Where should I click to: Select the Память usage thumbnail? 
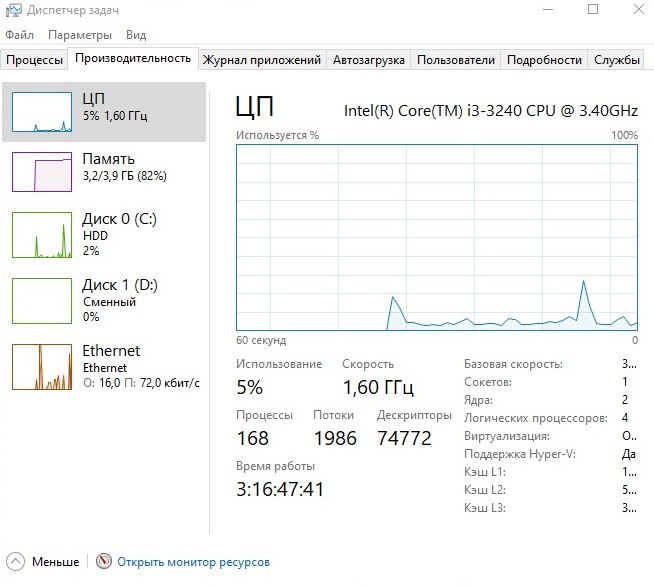42,172
